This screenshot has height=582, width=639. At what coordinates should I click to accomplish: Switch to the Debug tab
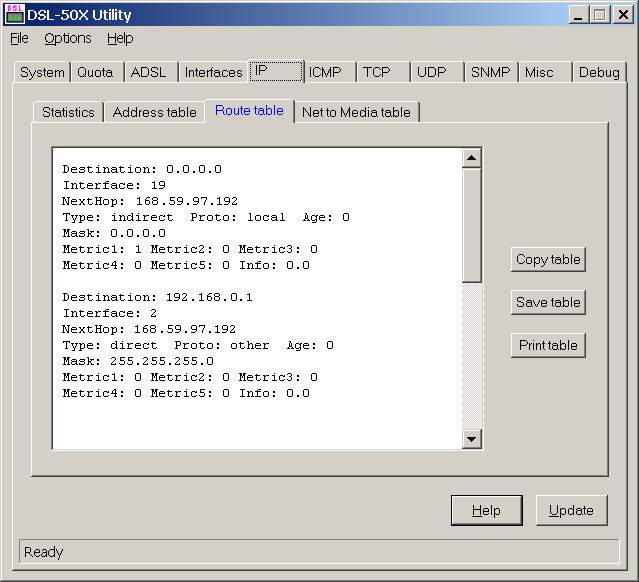coord(599,72)
